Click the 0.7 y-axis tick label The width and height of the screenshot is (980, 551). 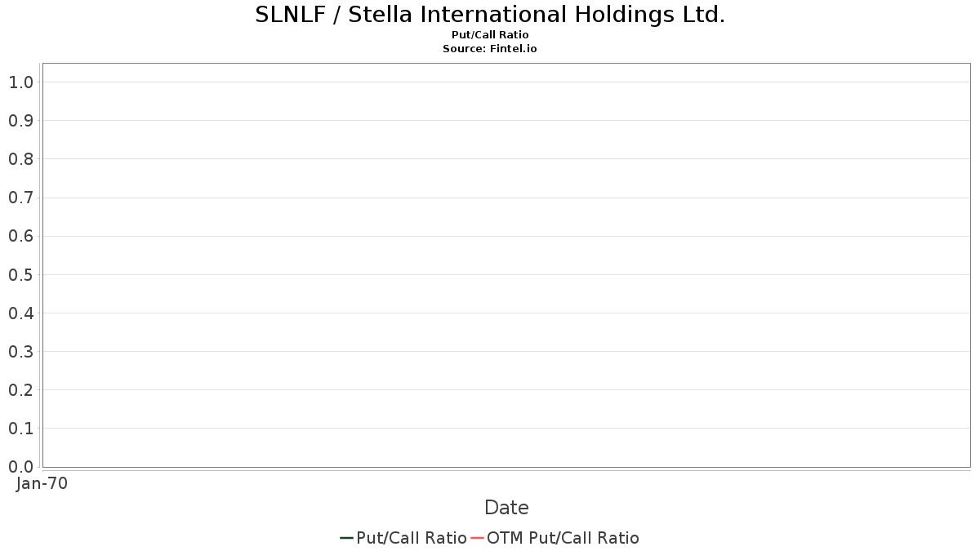(20, 198)
